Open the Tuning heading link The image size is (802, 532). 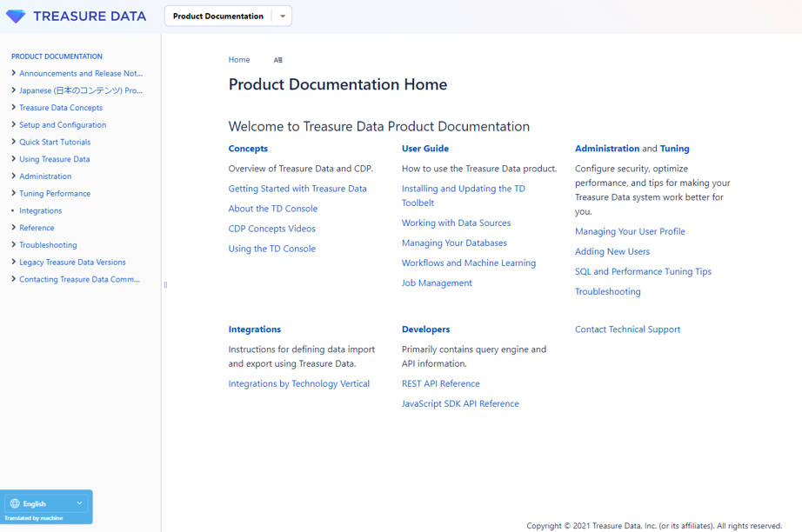point(675,149)
